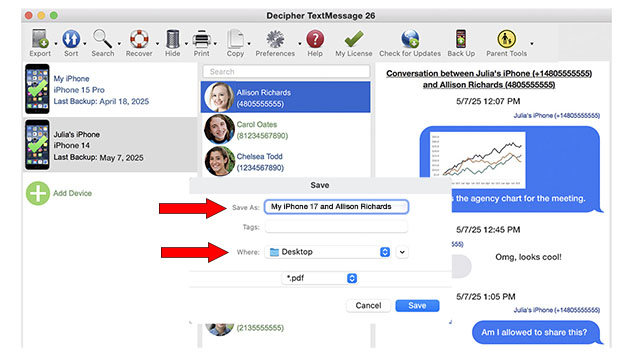
Task: Open the Where Desktop location dropdown
Action: (x=328, y=252)
